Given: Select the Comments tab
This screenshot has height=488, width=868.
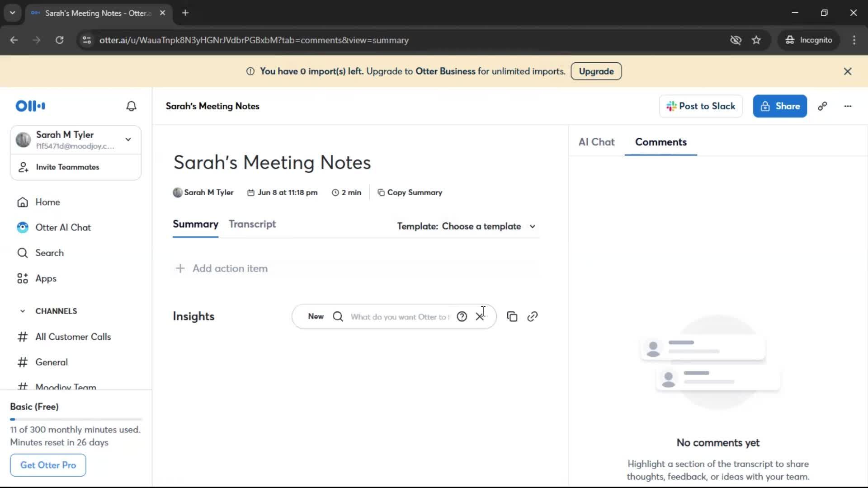Looking at the screenshot, I should point(660,142).
